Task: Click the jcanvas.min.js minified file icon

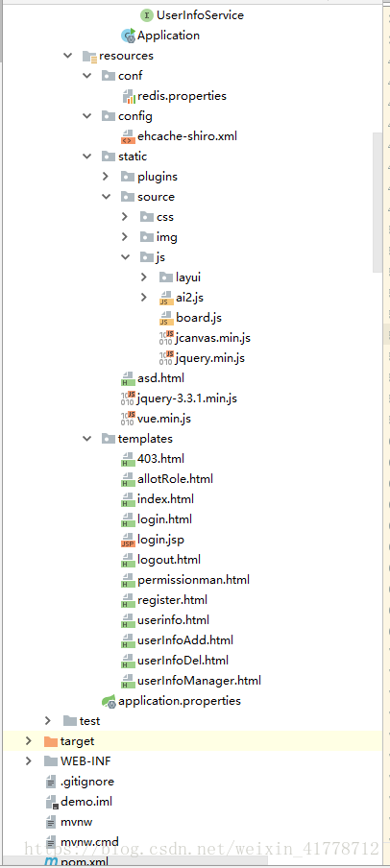Action: point(166,338)
